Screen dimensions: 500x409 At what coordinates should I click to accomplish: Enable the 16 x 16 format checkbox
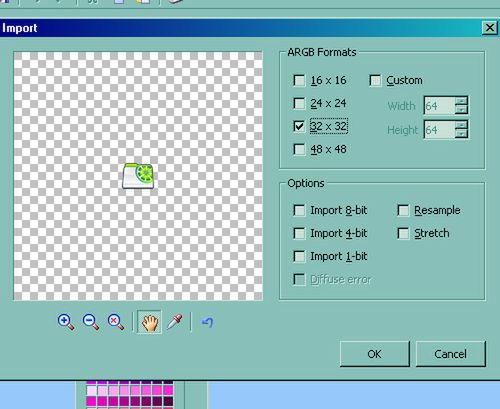pyautogui.click(x=299, y=80)
